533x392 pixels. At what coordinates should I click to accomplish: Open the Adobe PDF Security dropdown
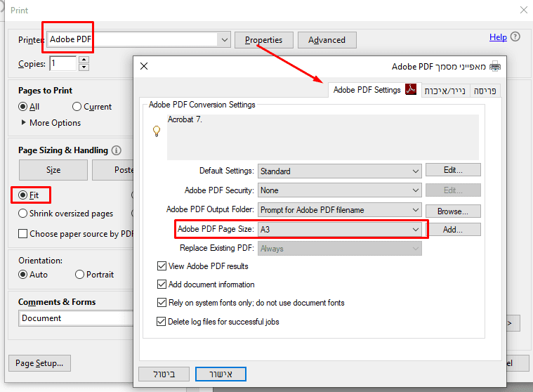(x=340, y=190)
